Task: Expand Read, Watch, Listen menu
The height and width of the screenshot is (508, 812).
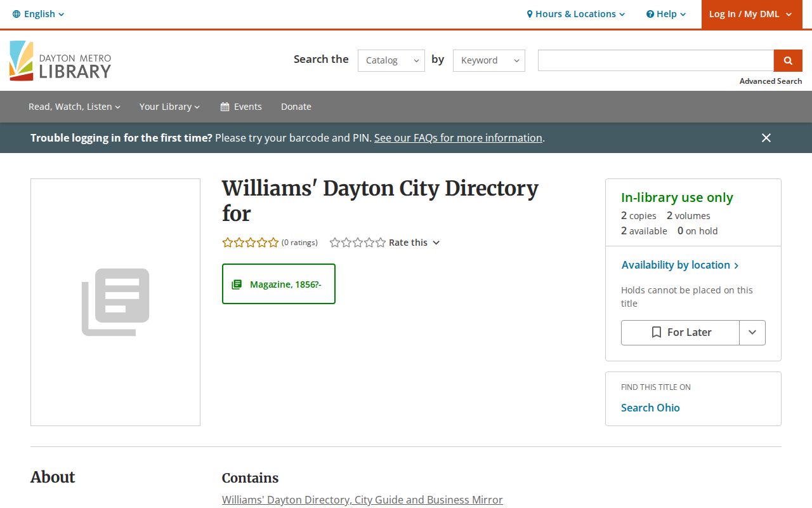Action: tap(74, 107)
